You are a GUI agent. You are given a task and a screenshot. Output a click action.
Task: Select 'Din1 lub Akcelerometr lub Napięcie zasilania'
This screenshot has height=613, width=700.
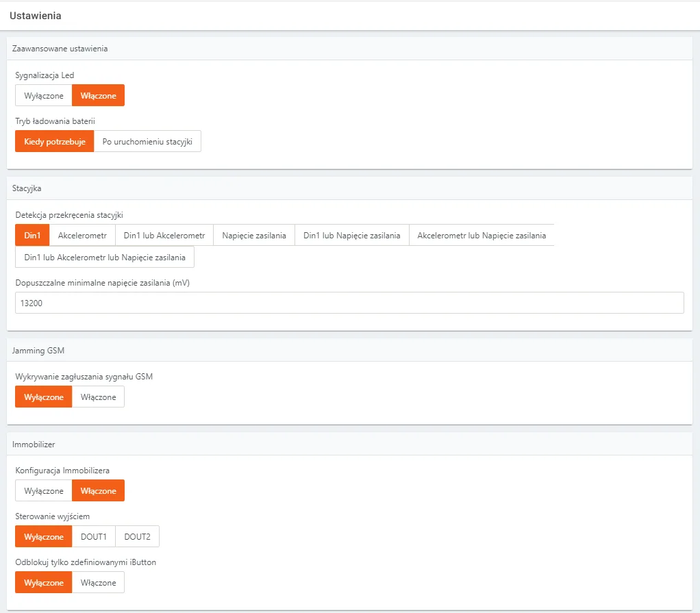coord(105,258)
